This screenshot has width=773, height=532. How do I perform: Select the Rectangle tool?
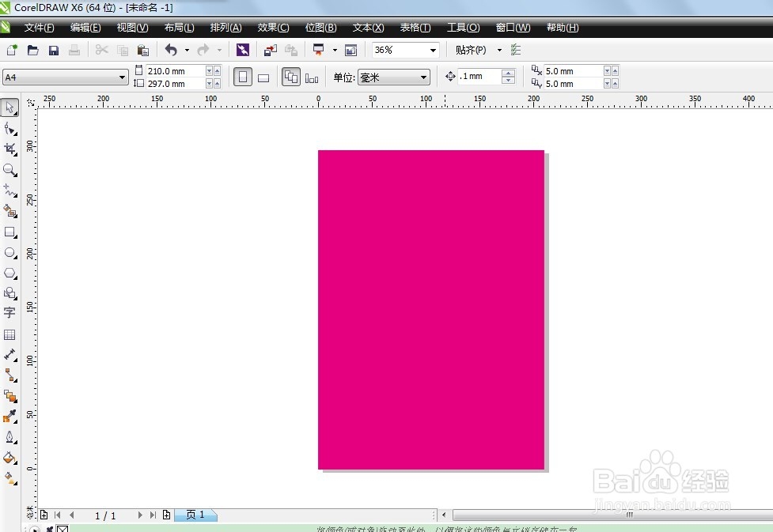click(x=10, y=232)
